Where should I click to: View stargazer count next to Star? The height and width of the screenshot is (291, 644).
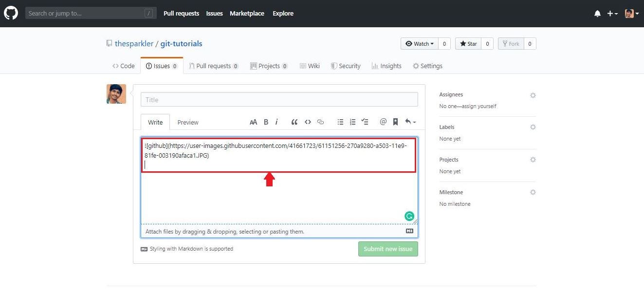point(487,44)
